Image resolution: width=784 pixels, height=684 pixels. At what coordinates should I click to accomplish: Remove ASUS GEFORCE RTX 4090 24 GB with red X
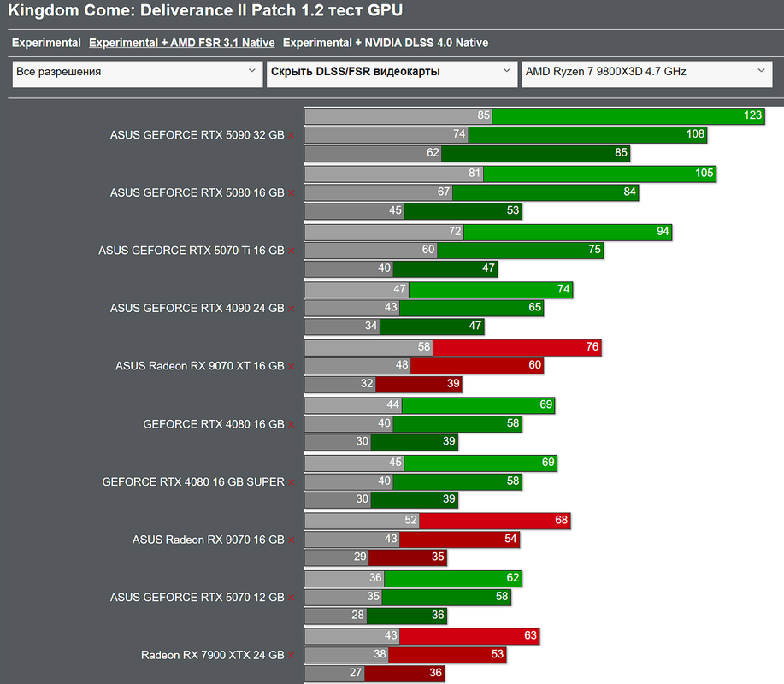(291, 309)
